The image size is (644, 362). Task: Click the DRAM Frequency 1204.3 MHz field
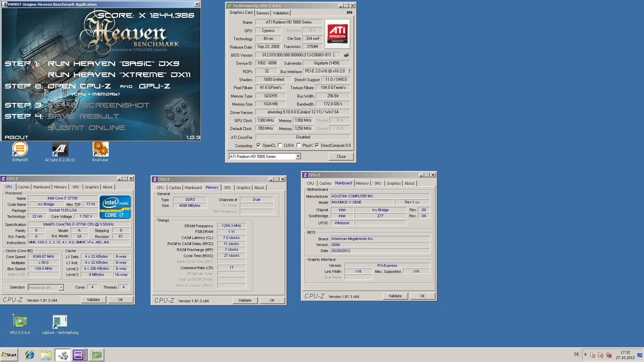click(x=231, y=226)
